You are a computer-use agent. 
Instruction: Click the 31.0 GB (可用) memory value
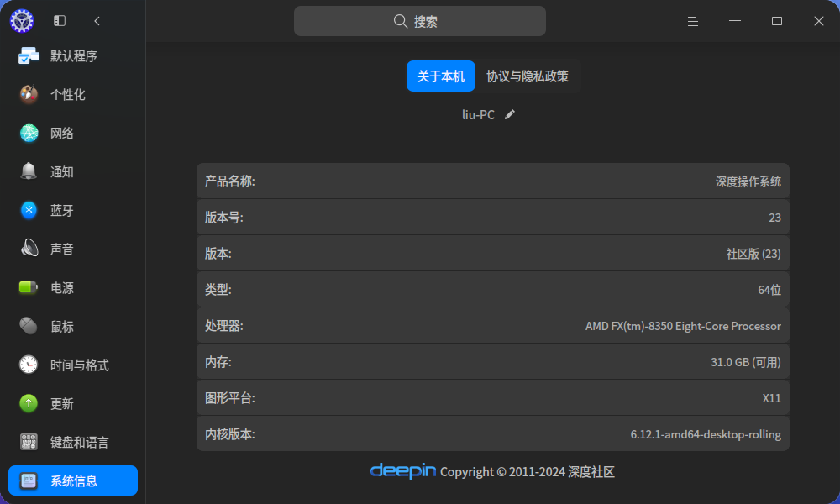pyautogui.click(x=746, y=362)
